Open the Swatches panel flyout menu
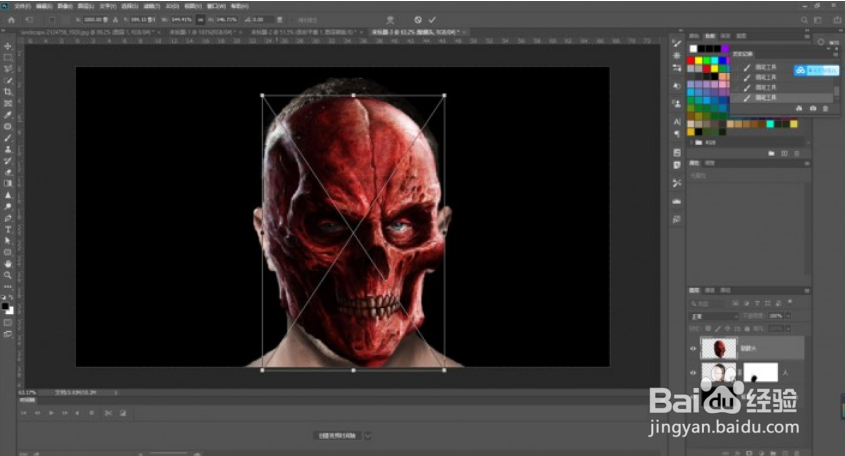Screen dimensions: 845x456 (x=807, y=36)
